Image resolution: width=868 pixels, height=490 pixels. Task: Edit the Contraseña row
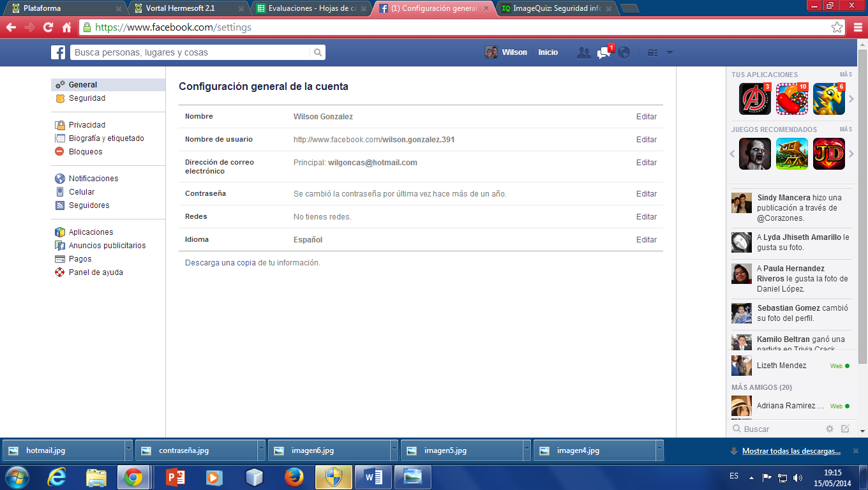[646, 194]
